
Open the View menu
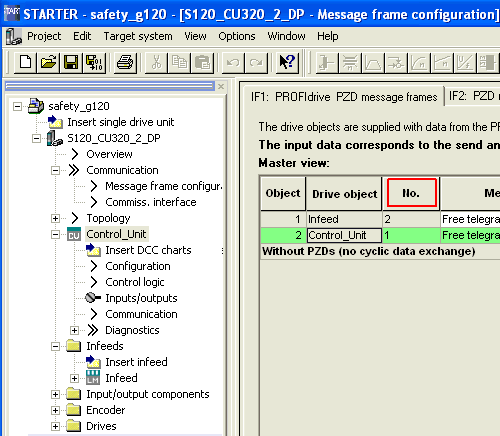(x=195, y=36)
